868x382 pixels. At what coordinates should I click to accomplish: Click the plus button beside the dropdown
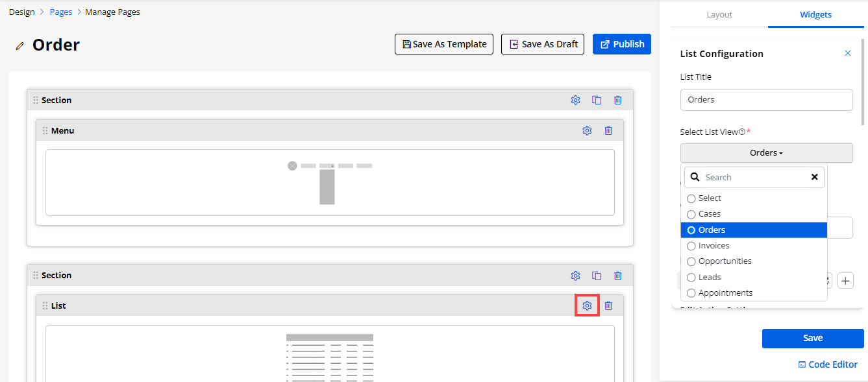click(x=845, y=281)
